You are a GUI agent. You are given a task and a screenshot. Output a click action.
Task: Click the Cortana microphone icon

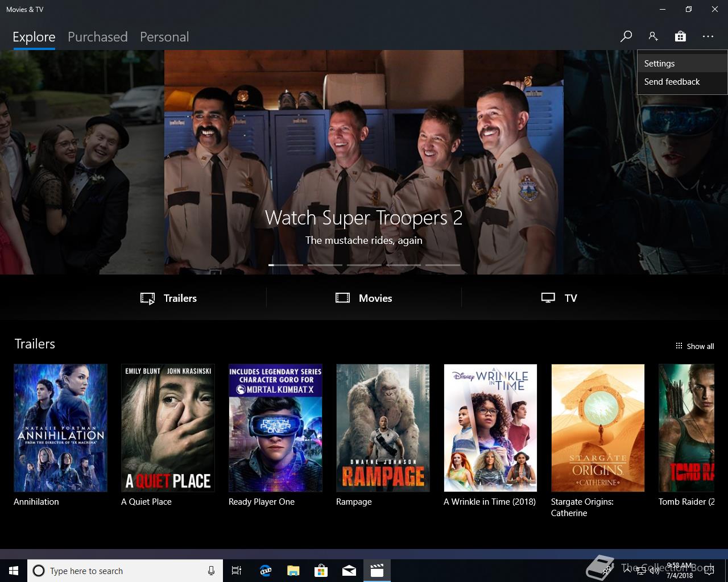tap(212, 571)
